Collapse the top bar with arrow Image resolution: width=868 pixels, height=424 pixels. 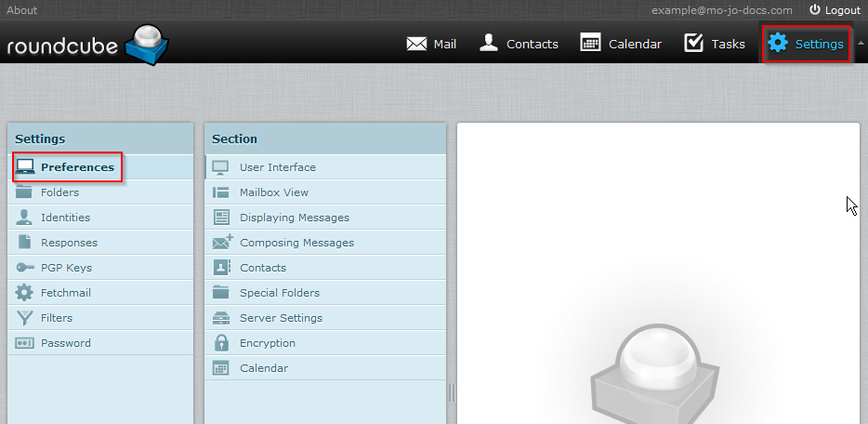click(x=860, y=44)
